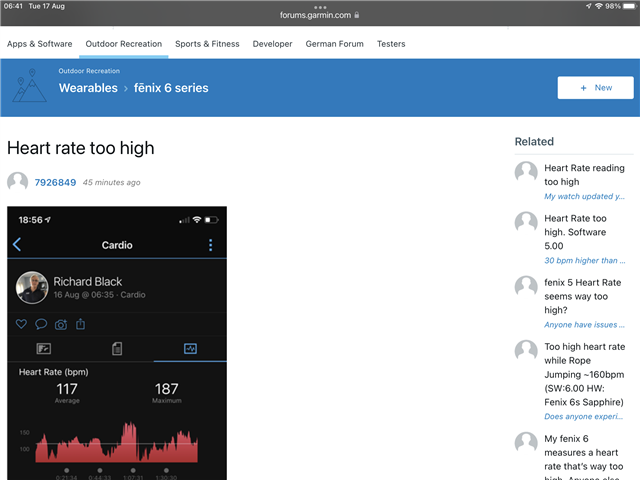Click the padlock icon in address bar
640x480 pixels.
tap(357, 15)
